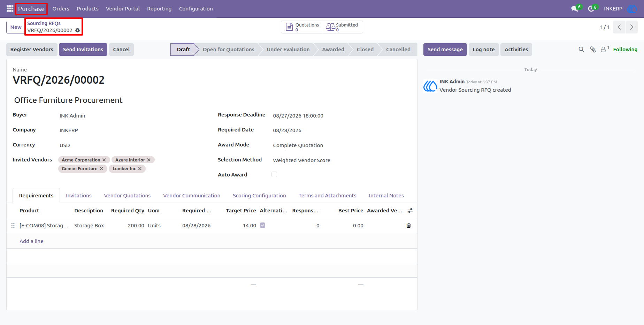The image size is (644, 325).
Task: Remove Lumber Inc vendor tag
Action: click(x=140, y=169)
